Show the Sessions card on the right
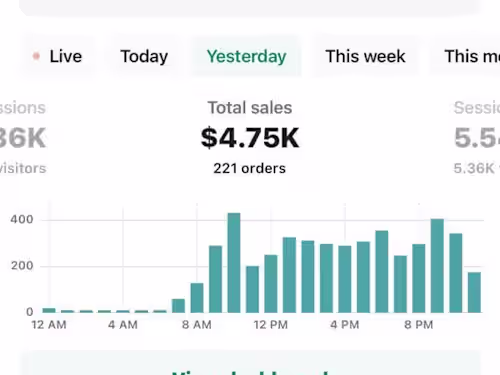Screen dimensions: 500x375 coord(477,138)
